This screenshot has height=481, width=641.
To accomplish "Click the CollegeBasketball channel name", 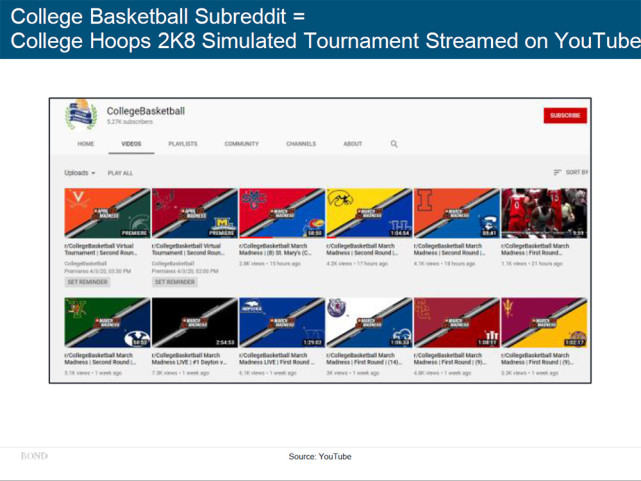I will [146, 111].
